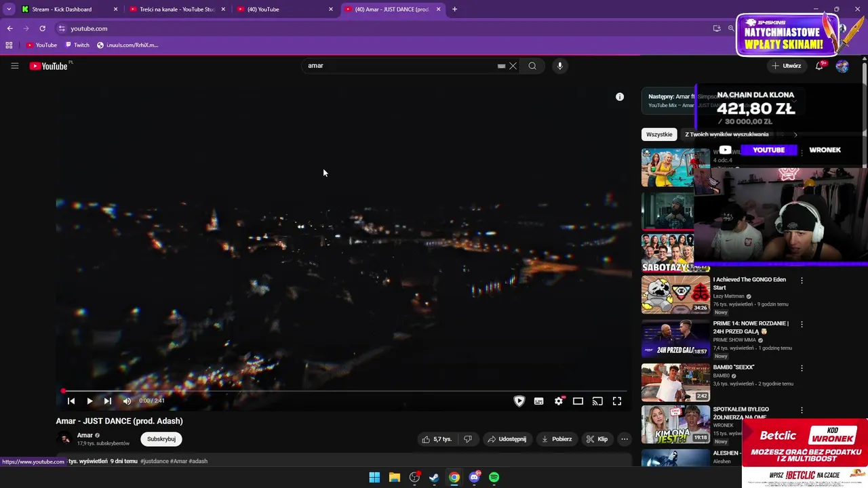868x488 pixels.
Task: Skip to the previous video
Action: point(71,401)
